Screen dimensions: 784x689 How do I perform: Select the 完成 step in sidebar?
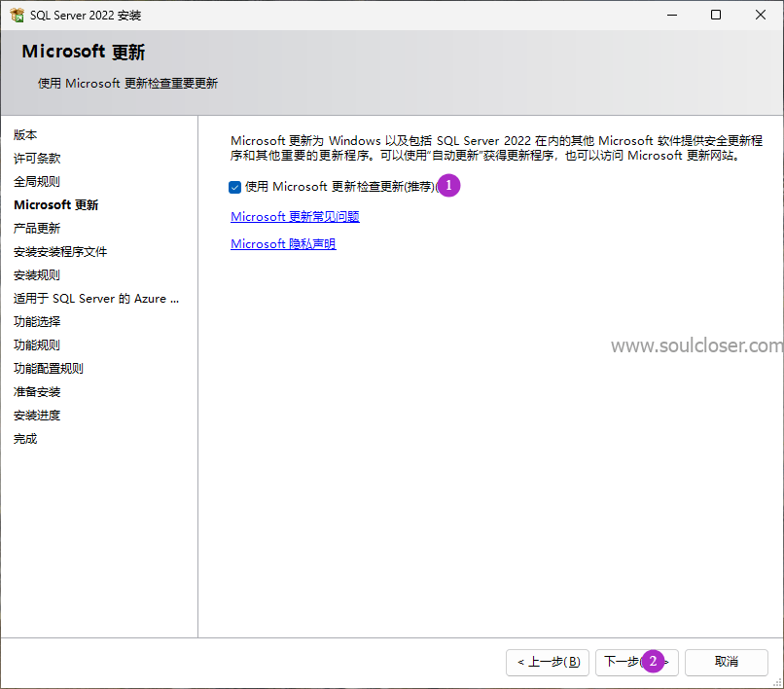click(x=25, y=439)
